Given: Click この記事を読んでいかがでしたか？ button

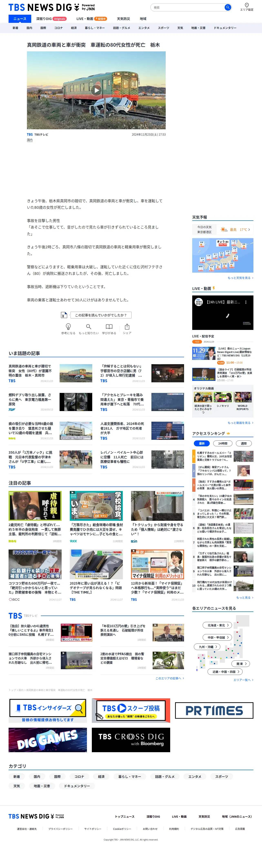Looking at the screenshot, I should tap(101, 315).
